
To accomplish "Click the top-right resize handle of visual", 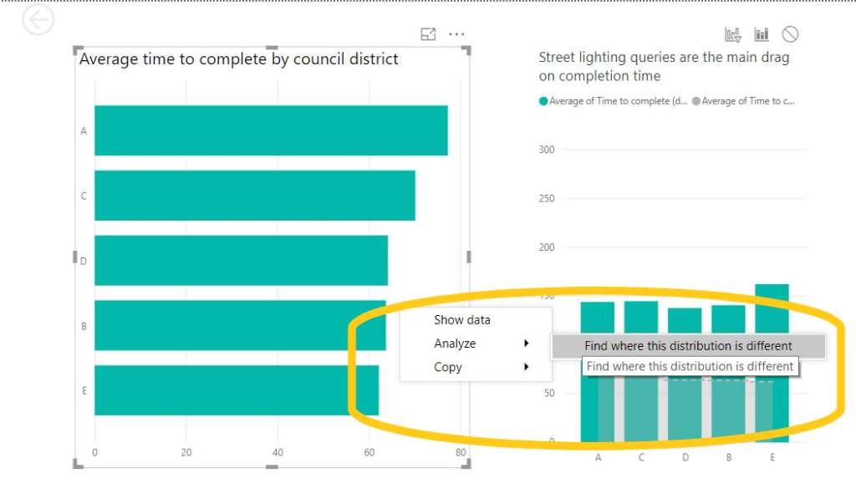I will [x=466, y=49].
